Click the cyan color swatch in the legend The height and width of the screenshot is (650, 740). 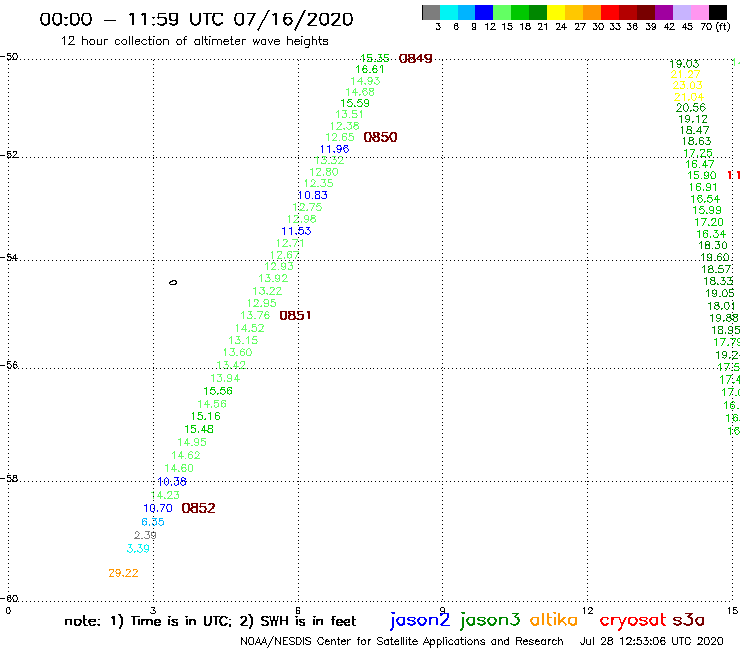point(449,12)
